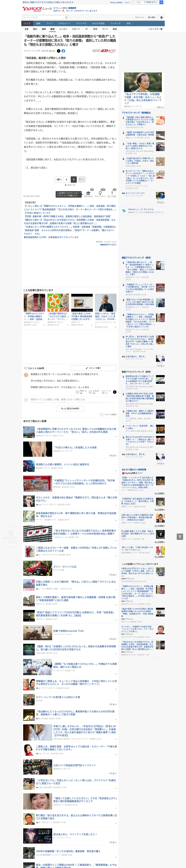Click the magnifier button beside the keyword search box
This screenshot has width=186, height=868.
coord(66,18)
